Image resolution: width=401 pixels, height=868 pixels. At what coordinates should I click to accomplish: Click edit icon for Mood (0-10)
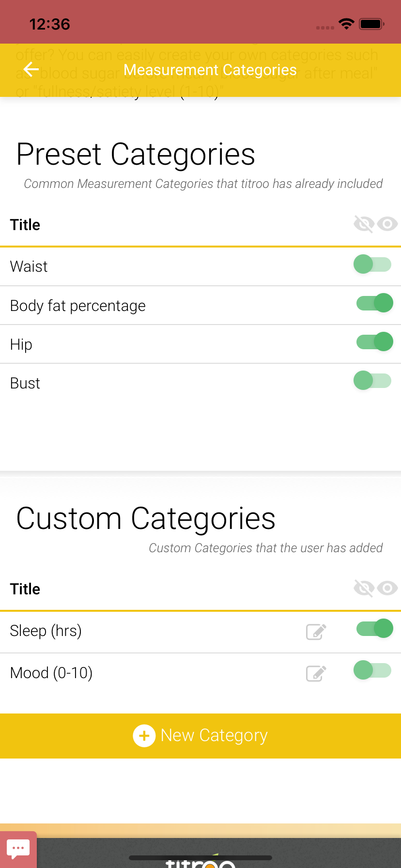click(316, 673)
